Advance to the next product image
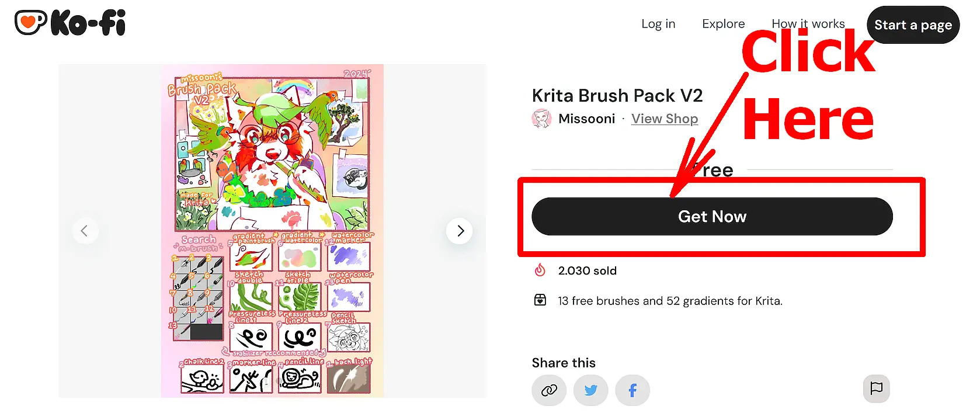This screenshot has height=413, width=980. coord(460,231)
